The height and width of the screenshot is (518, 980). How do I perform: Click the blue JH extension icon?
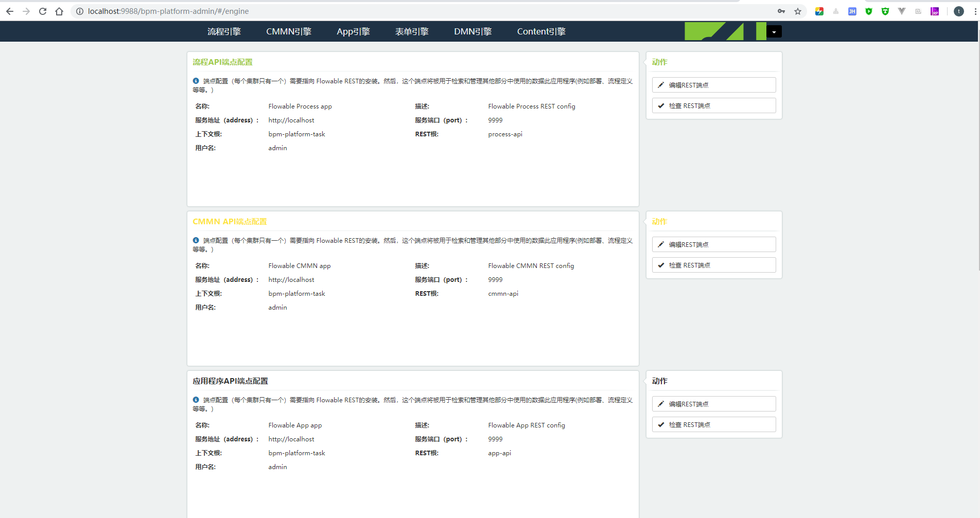pyautogui.click(x=852, y=11)
